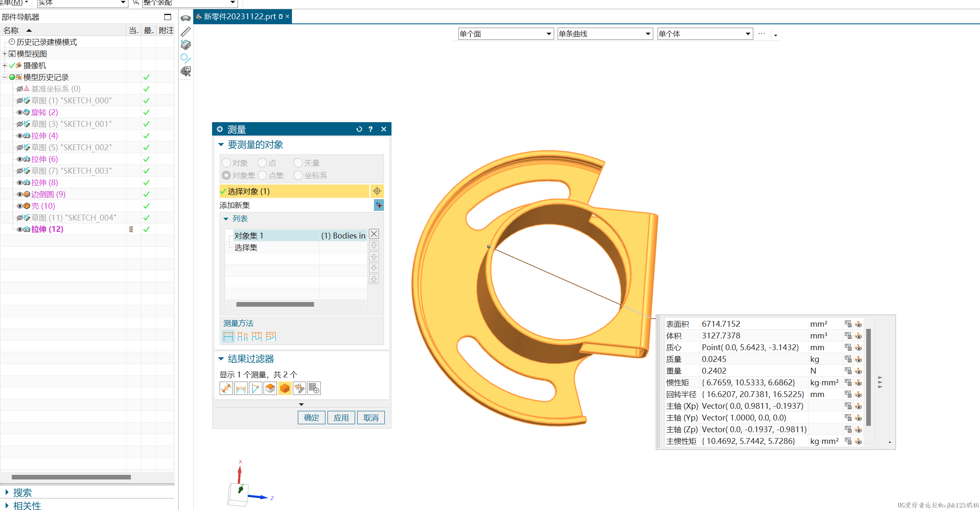Screen dimensions: 980x510
Task: Select the 拉伸 (12) feature
Action: 47,229
